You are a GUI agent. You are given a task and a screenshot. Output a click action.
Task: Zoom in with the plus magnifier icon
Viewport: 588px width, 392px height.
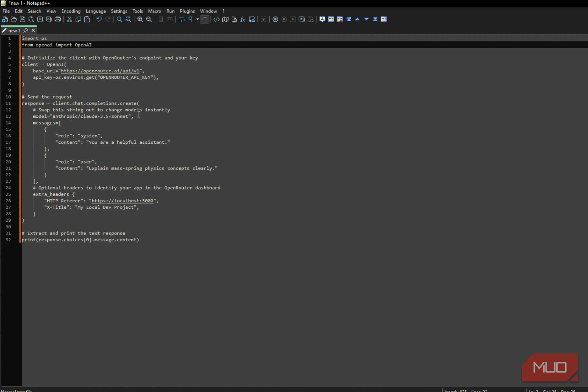[140, 19]
